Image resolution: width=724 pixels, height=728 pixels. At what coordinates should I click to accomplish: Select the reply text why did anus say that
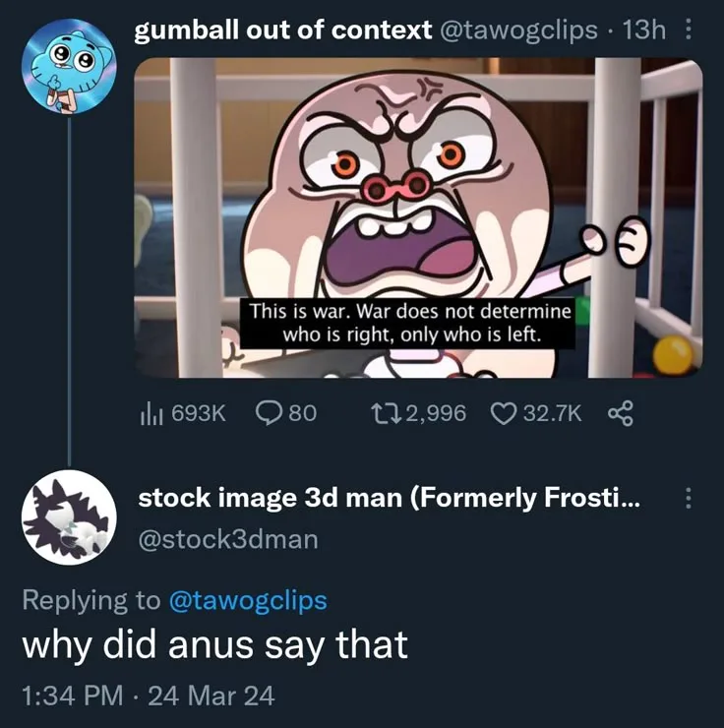(214, 645)
